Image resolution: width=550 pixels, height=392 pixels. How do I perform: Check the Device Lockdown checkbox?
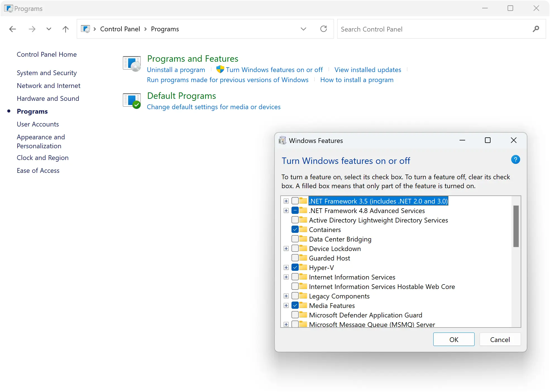[x=295, y=248]
